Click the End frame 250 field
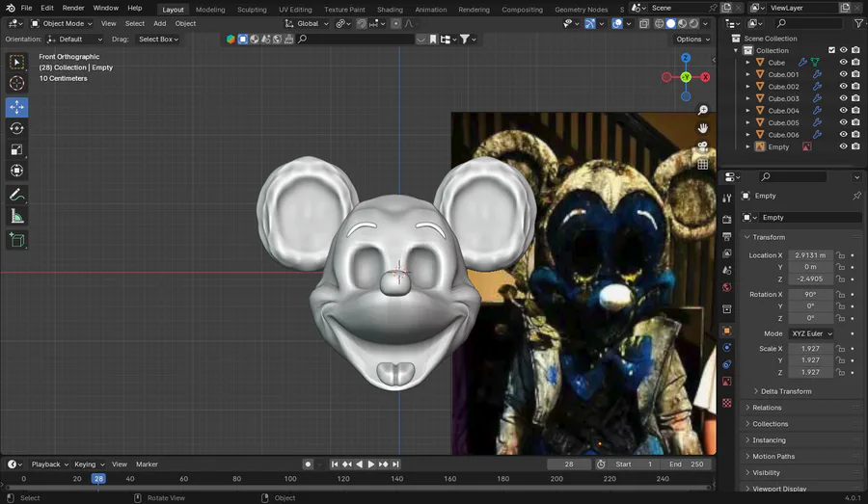868x504 pixels. point(686,464)
